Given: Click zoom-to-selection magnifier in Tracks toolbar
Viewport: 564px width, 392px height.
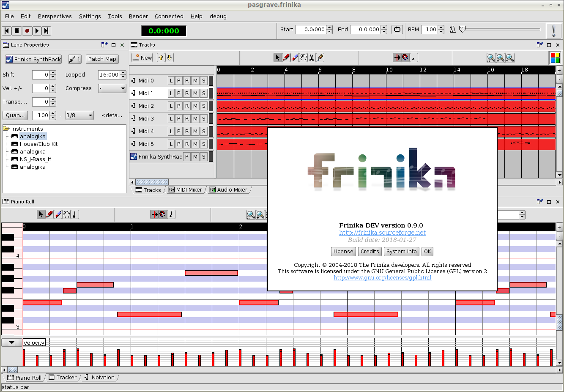Looking at the screenshot, I should (x=491, y=58).
